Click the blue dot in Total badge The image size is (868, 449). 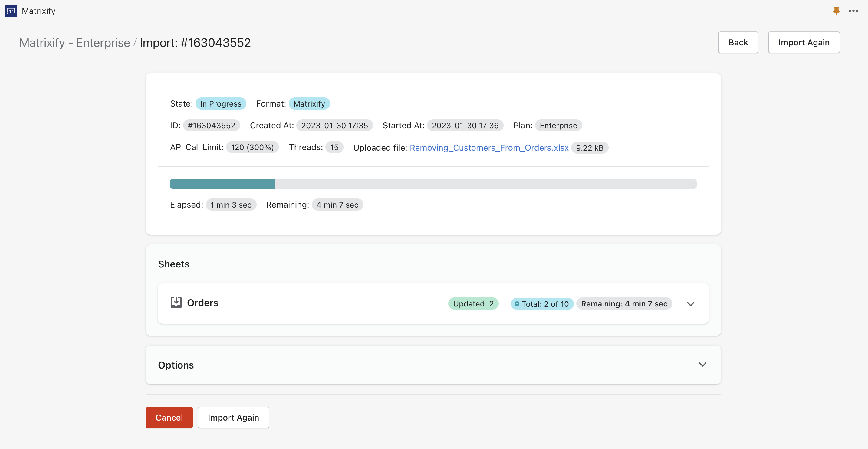[517, 304]
